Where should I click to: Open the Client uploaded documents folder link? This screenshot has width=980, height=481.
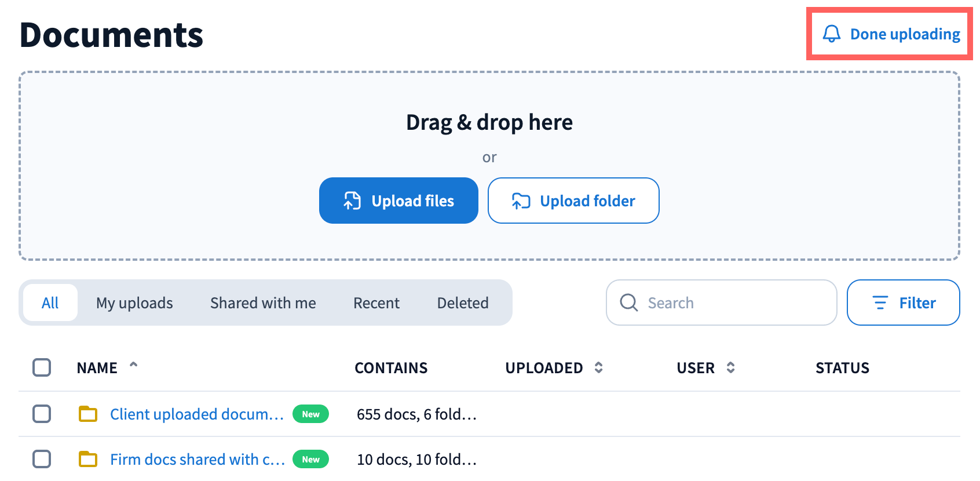[x=196, y=414]
